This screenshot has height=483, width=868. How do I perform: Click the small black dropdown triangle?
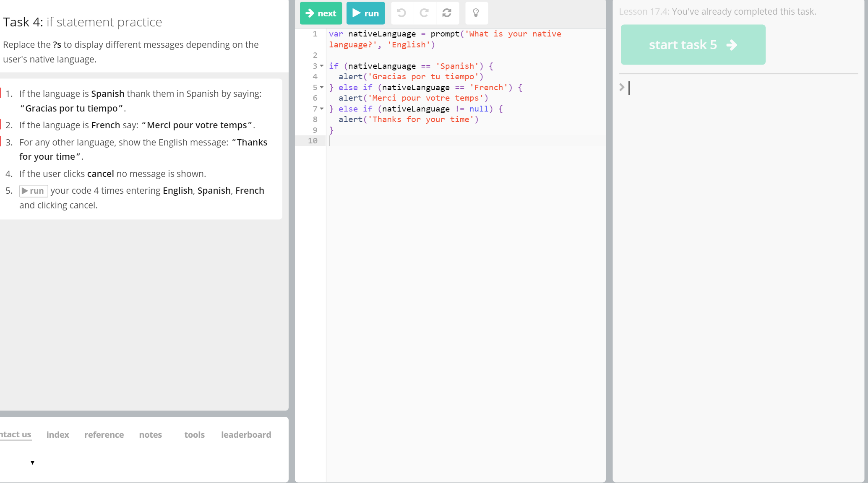click(32, 462)
